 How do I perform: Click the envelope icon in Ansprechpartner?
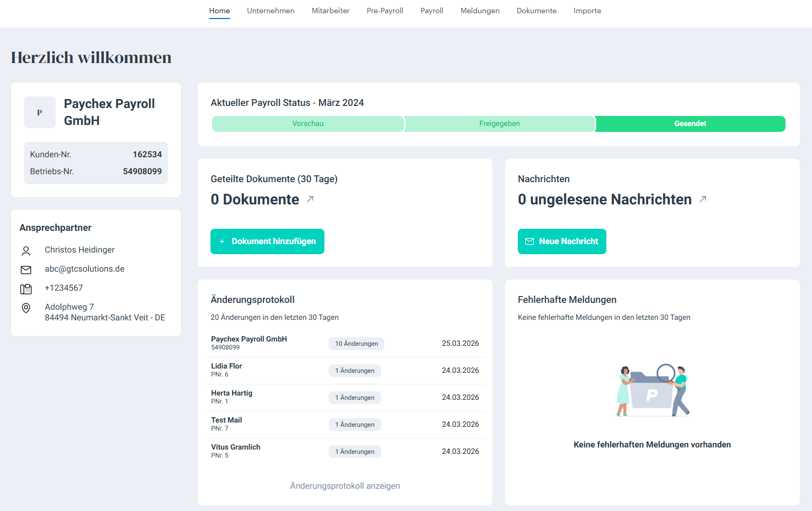(26, 270)
